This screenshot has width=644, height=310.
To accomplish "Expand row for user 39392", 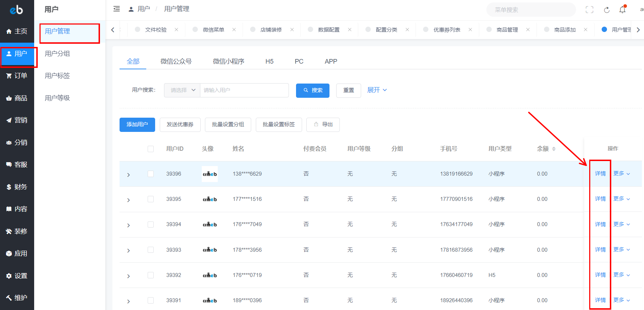I will pyautogui.click(x=128, y=276).
